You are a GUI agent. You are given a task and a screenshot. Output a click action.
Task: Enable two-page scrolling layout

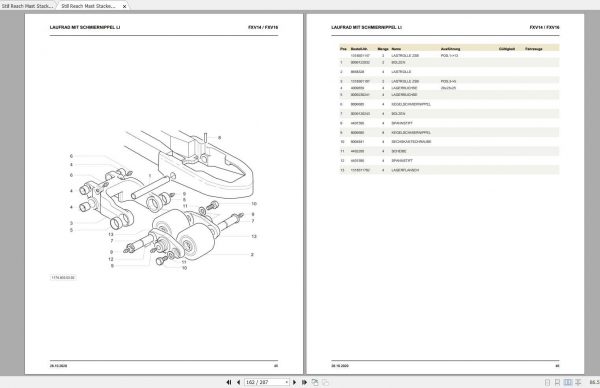click(578, 382)
